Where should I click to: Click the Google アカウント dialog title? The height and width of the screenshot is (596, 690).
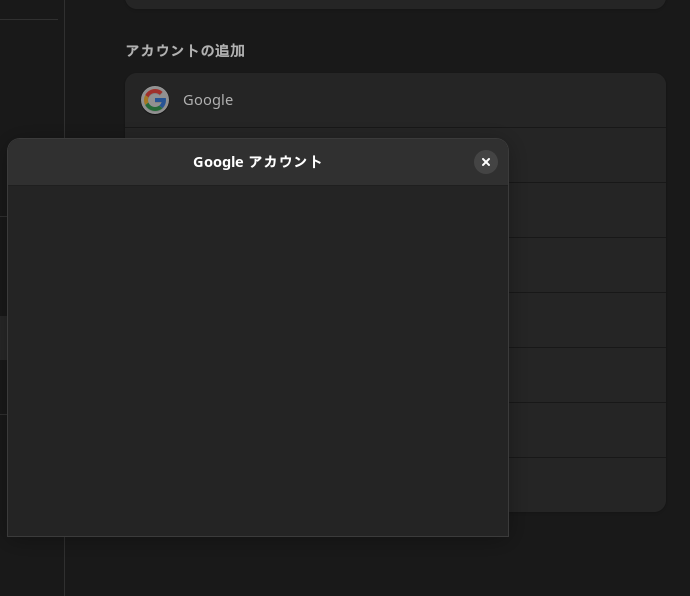tap(257, 162)
